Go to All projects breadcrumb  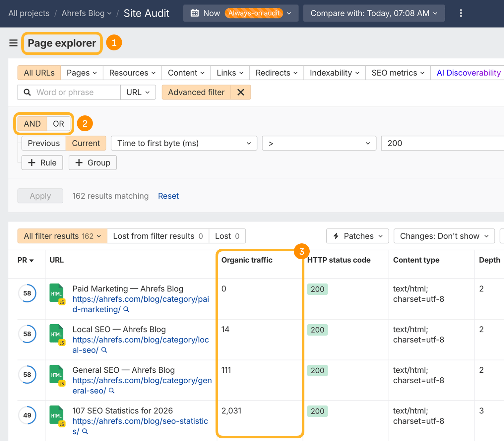pos(29,13)
